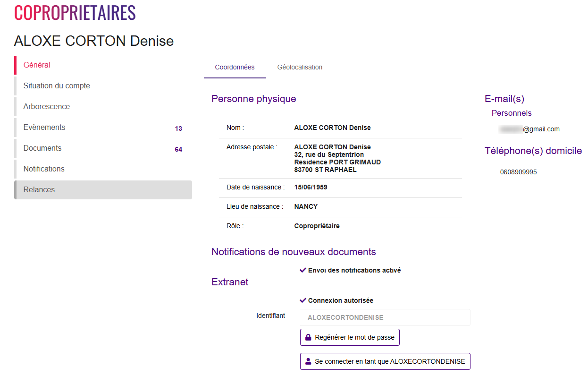Screen dimensions: 588x376
Task: Toggle the 'Connexion autorisée' option
Action: (x=341, y=301)
